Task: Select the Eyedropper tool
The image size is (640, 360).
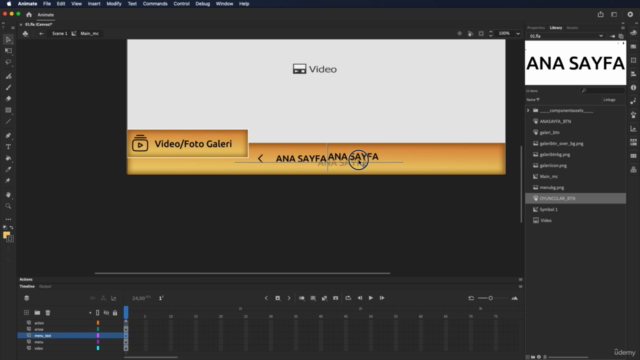Action: click(x=8, y=169)
